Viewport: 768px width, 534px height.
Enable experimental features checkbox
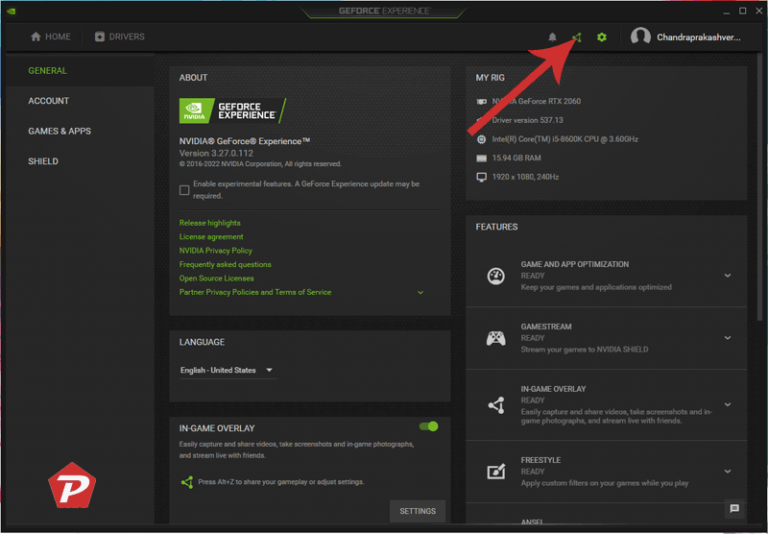184,190
